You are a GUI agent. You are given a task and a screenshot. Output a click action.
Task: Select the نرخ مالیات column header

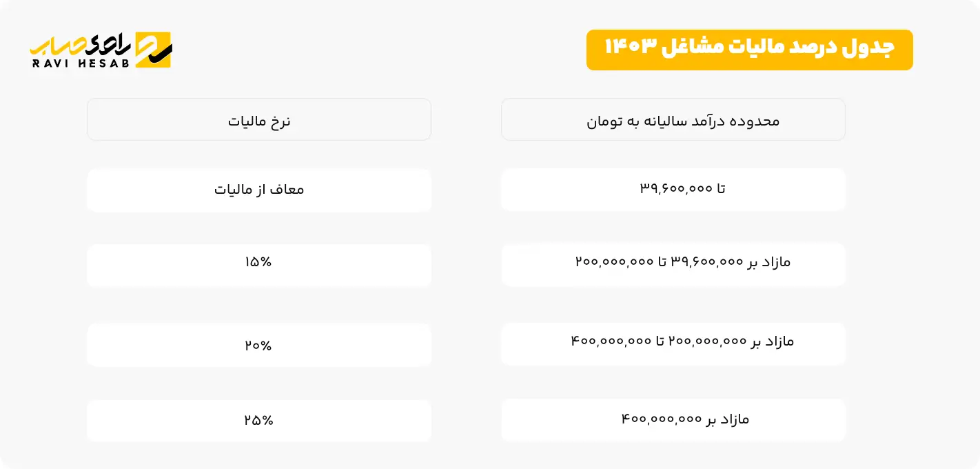click(x=259, y=121)
